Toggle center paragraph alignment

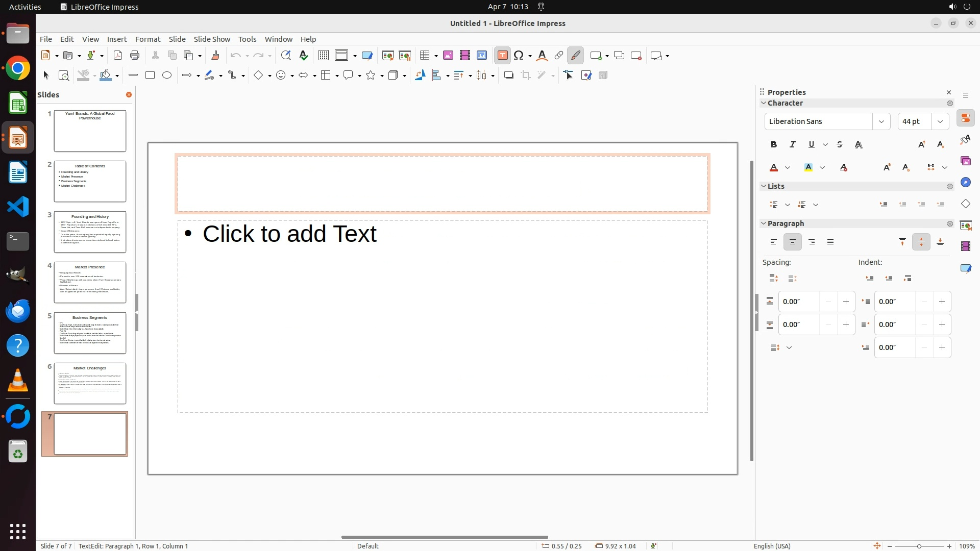pos(793,242)
